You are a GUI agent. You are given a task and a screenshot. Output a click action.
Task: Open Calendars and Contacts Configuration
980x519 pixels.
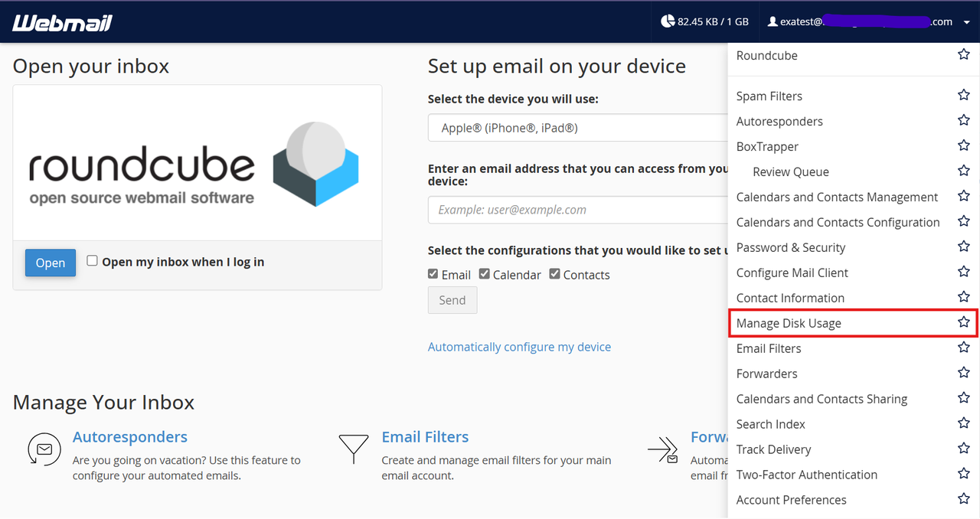point(838,222)
